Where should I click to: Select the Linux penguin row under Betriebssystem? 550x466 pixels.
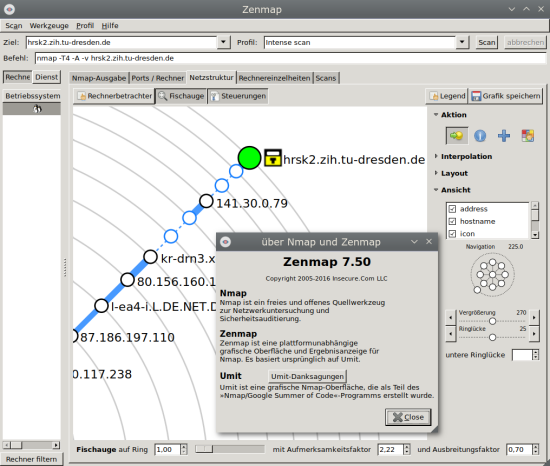[x=32, y=109]
